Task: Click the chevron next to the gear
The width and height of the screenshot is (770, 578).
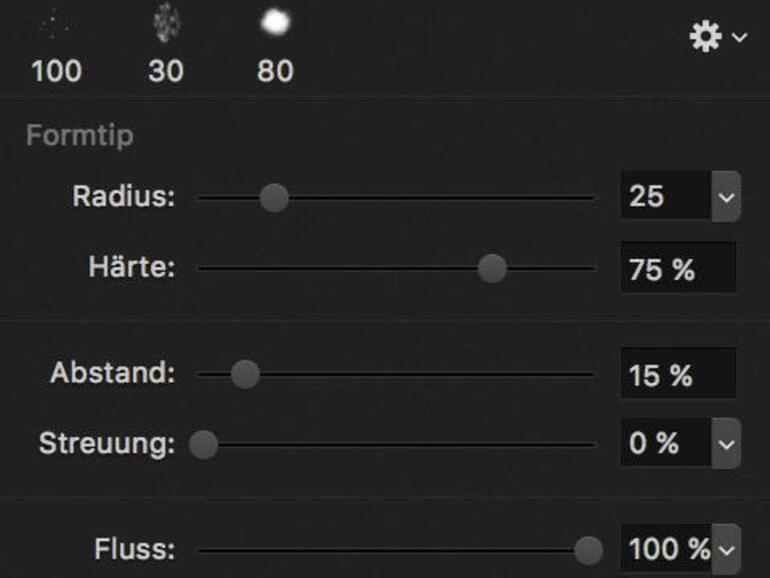Action: [x=739, y=38]
